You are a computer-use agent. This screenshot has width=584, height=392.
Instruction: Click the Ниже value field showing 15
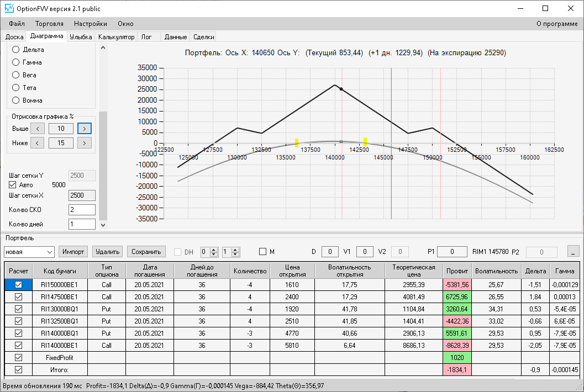click(61, 143)
